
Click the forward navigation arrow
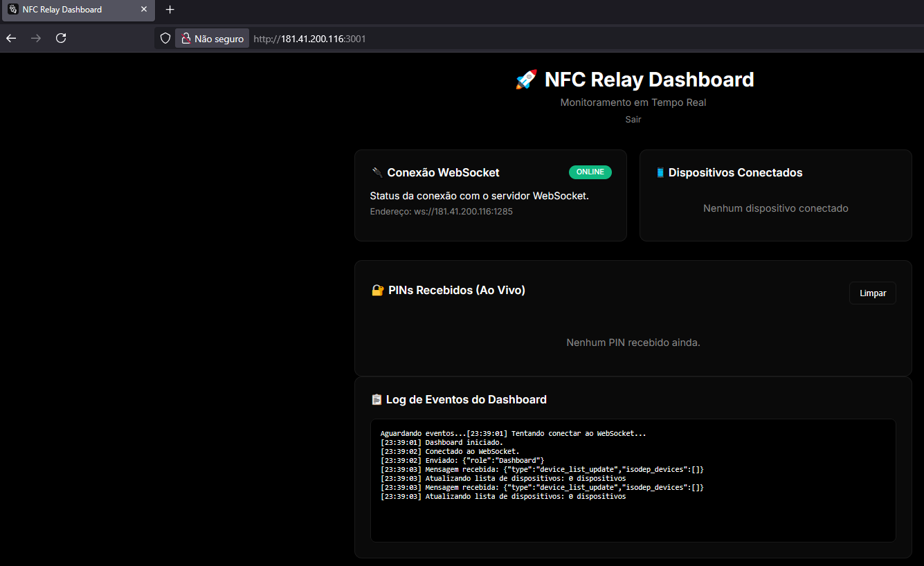[36, 39]
